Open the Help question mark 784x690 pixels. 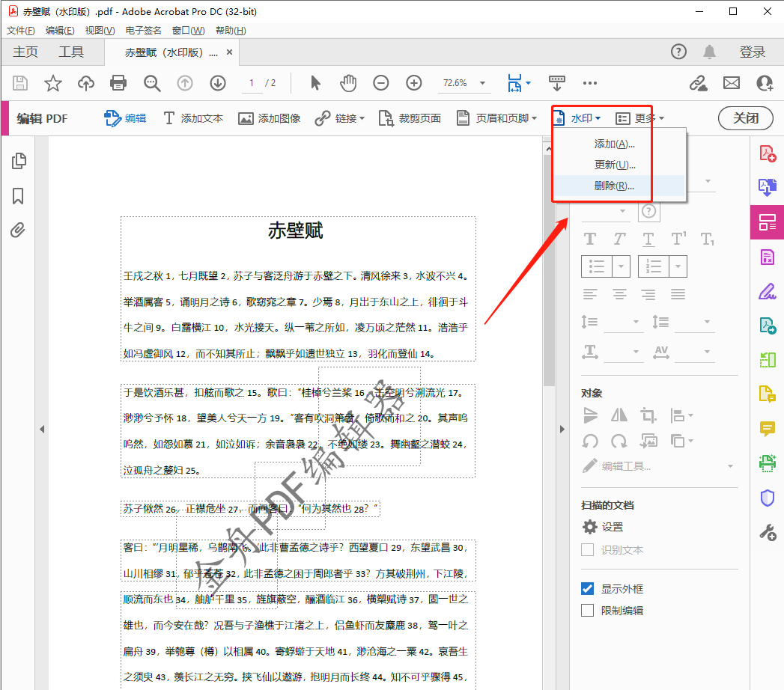(678, 52)
